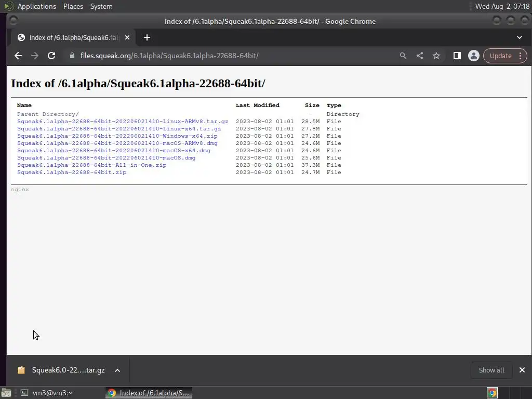The height and width of the screenshot is (399, 532).
Task: Close the downloads bar
Action: click(522, 370)
